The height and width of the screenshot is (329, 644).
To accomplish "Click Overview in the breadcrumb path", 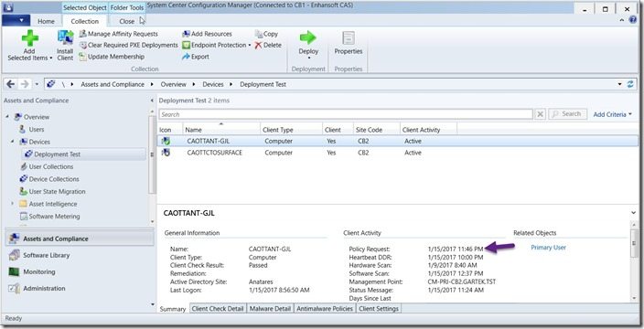I will point(173,84).
